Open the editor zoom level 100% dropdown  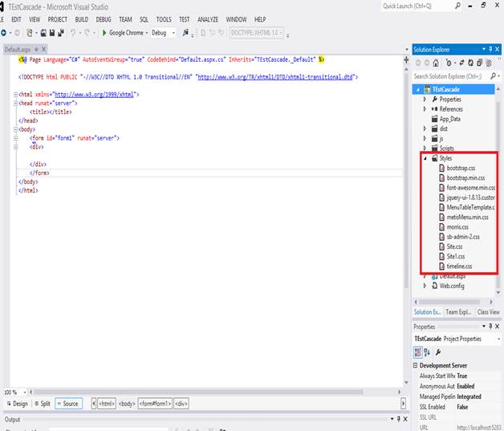coord(22,392)
